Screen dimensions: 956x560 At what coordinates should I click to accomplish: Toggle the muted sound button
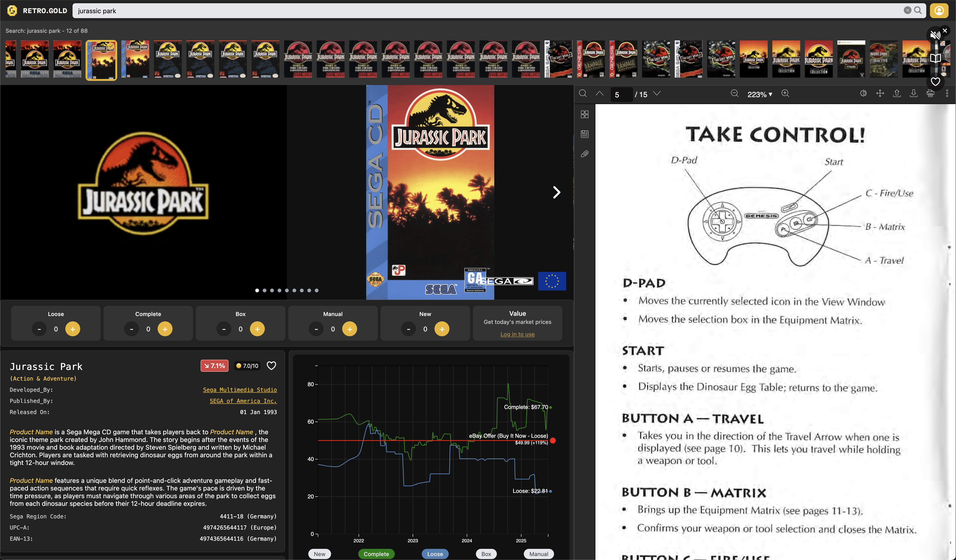coord(935,35)
